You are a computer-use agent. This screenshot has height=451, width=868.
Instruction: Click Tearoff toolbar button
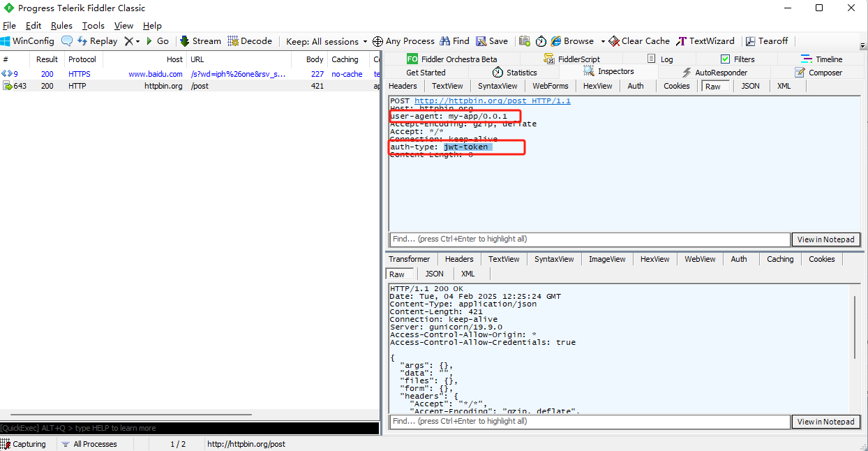point(767,41)
